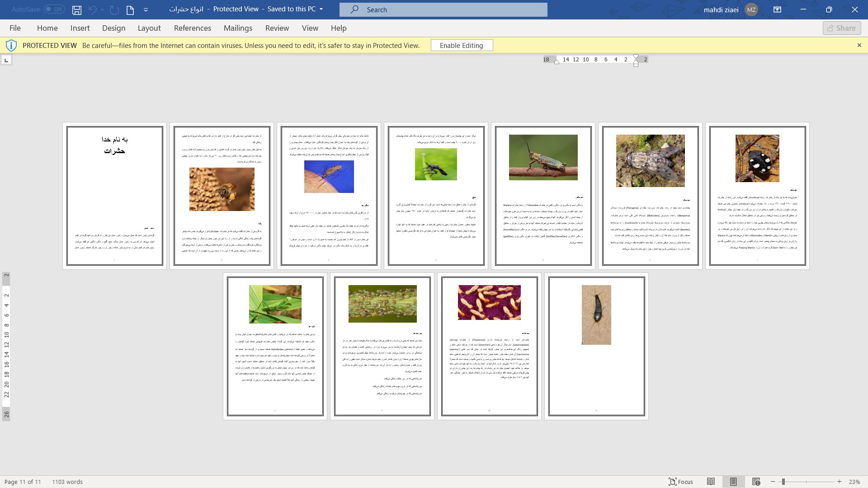Open the Help tab
The width and height of the screenshot is (868, 488).
coord(339,28)
